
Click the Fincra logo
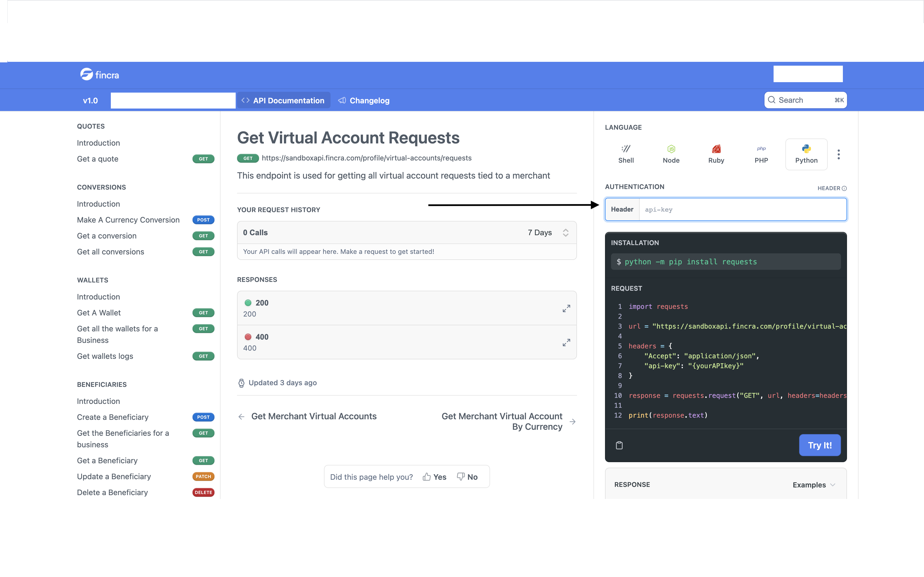coord(100,75)
